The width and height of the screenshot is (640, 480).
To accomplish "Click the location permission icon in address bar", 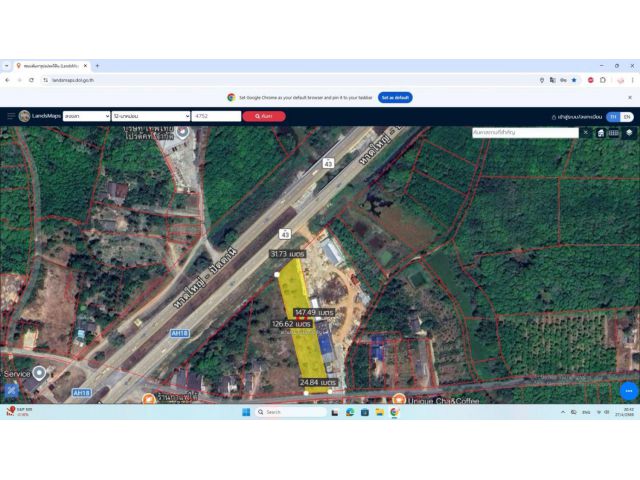I will (542, 80).
